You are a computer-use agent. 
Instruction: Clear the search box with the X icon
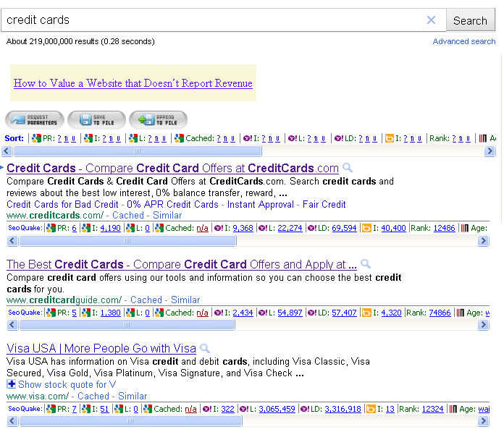[431, 20]
